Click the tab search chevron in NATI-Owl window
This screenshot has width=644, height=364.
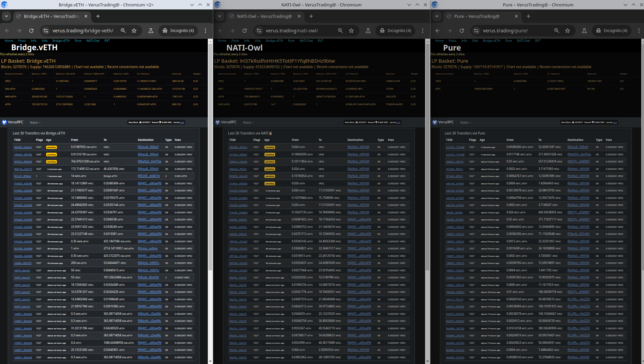coord(220,16)
